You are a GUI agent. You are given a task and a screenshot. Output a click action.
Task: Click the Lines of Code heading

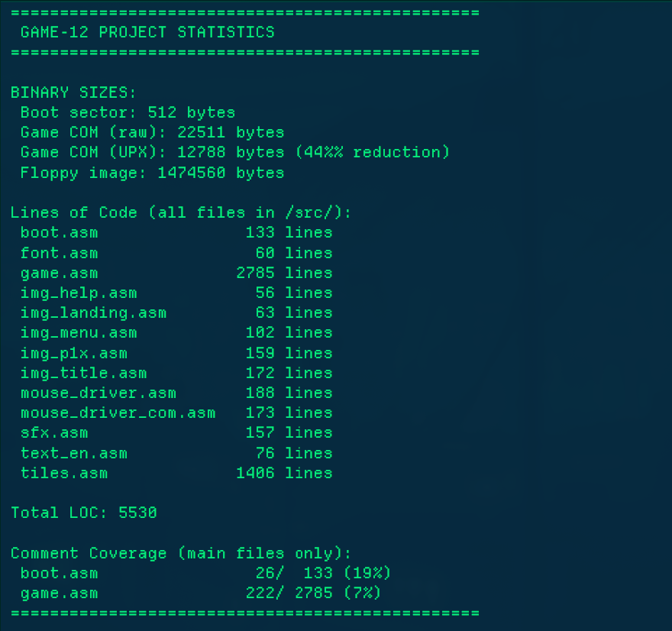(x=181, y=212)
